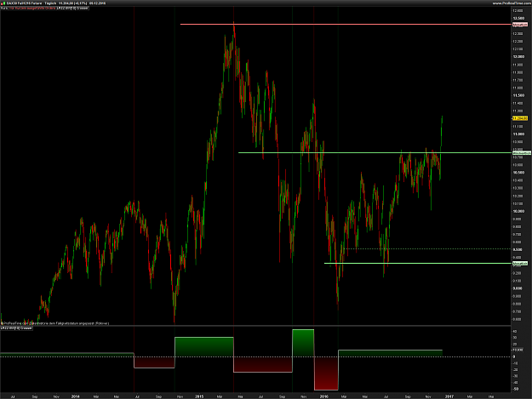The height and width of the screenshot is (399, 532).
Task: Click the DAX30 Future chart title text
Action: tap(24, 3)
